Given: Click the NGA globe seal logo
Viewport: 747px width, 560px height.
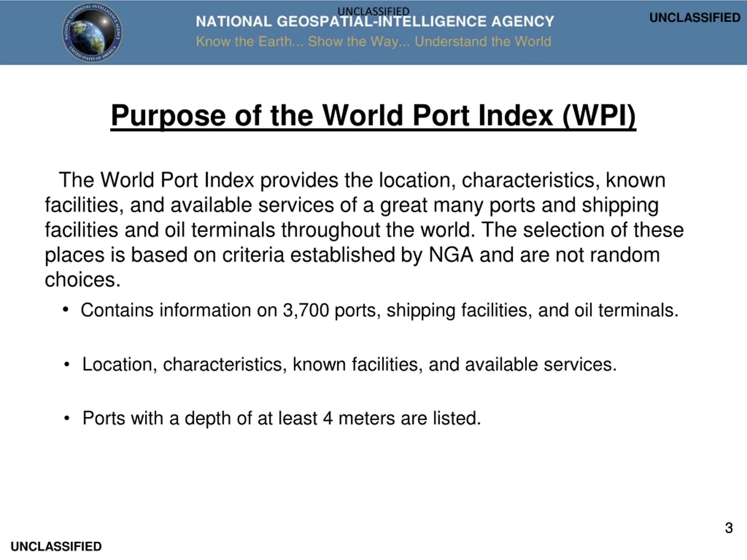Looking at the screenshot, I should pyautogui.click(x=92, y=32).
